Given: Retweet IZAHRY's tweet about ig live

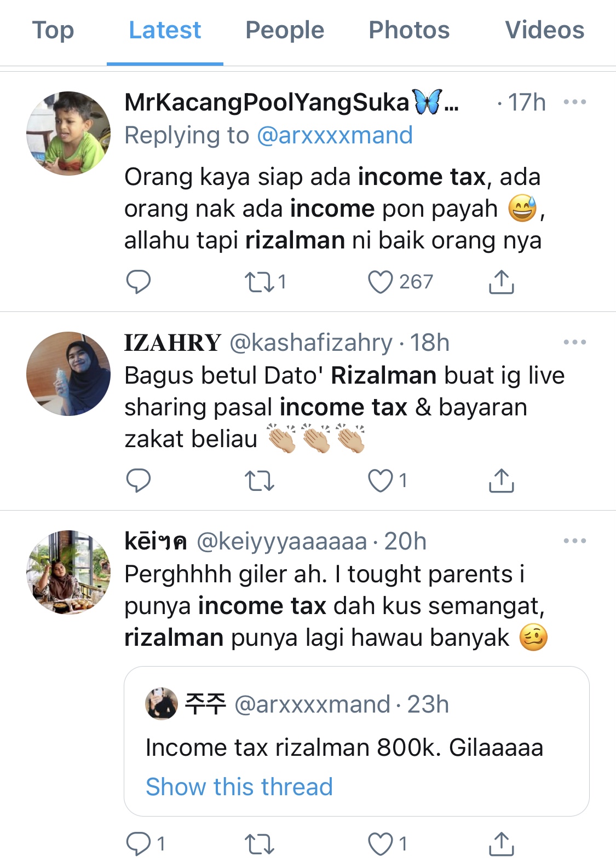Looking at the screenshot, I should 259,481.
